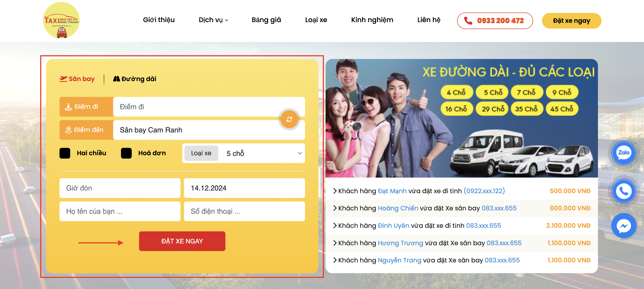Click the Số điện thoại input field
This screenshot has width=644, height=289.
pyautogui.click(x=244, y=211)
